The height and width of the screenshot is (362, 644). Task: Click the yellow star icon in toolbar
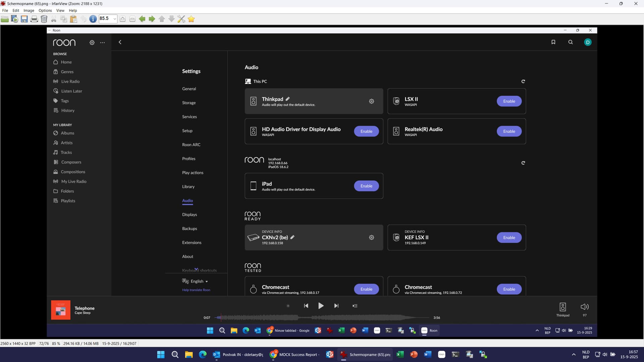coord(191,19)
